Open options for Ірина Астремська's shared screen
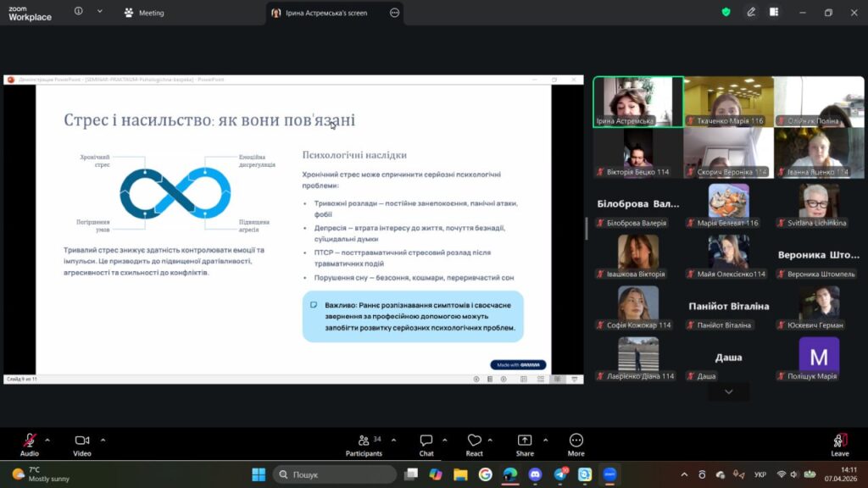The image size is (868, 488). click(x=394, y=13)
